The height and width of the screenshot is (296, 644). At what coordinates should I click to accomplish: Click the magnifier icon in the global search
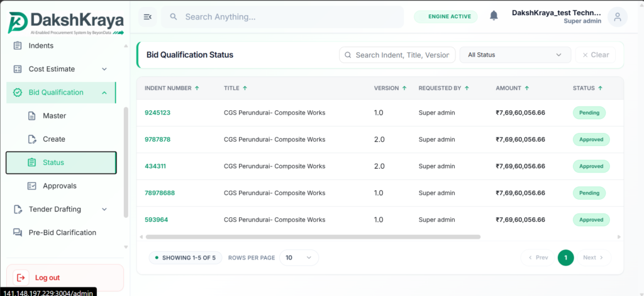click(174, 17)
